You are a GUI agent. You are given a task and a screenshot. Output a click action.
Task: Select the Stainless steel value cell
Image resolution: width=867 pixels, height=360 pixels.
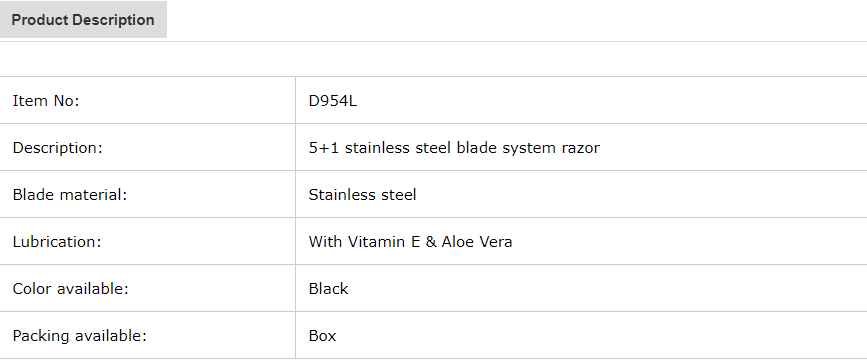(581, 195)
